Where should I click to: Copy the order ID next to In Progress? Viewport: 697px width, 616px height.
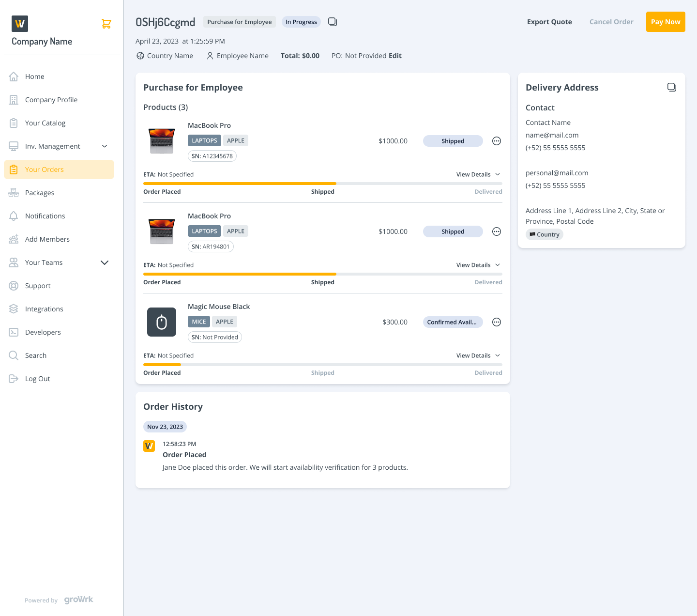333,22
